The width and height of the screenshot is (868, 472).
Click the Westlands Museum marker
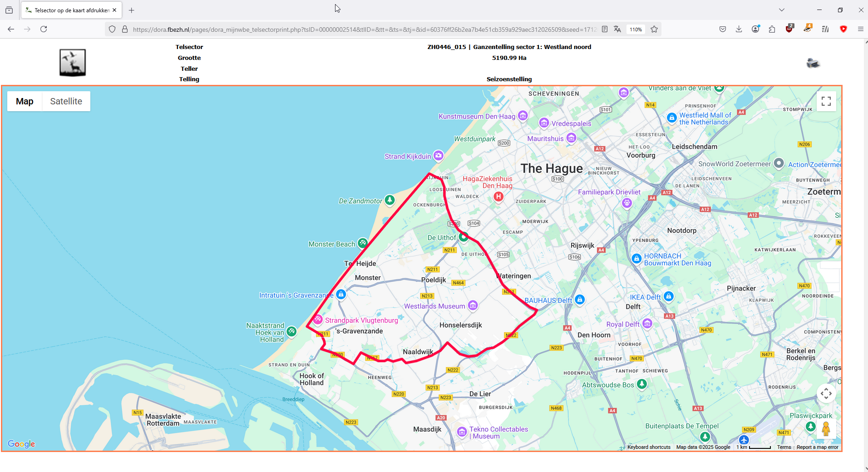pyautogui.click(x=473, y=305)
